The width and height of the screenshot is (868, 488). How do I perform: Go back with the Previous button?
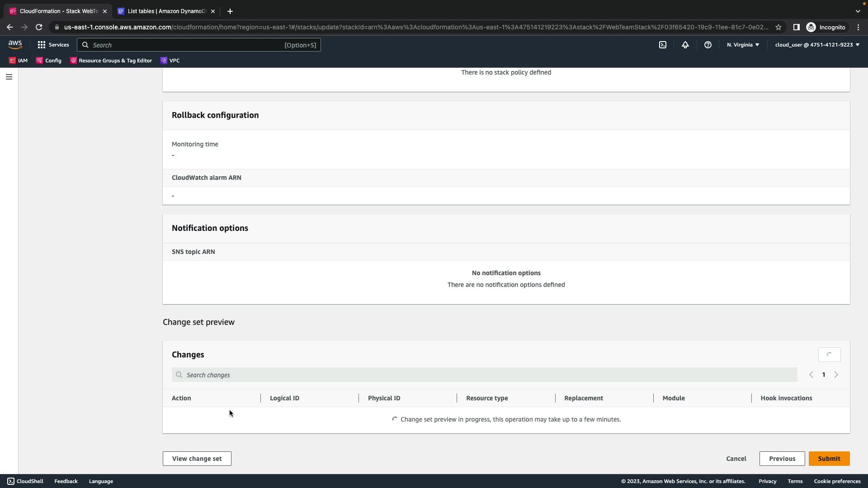click(x=782, y=459)
